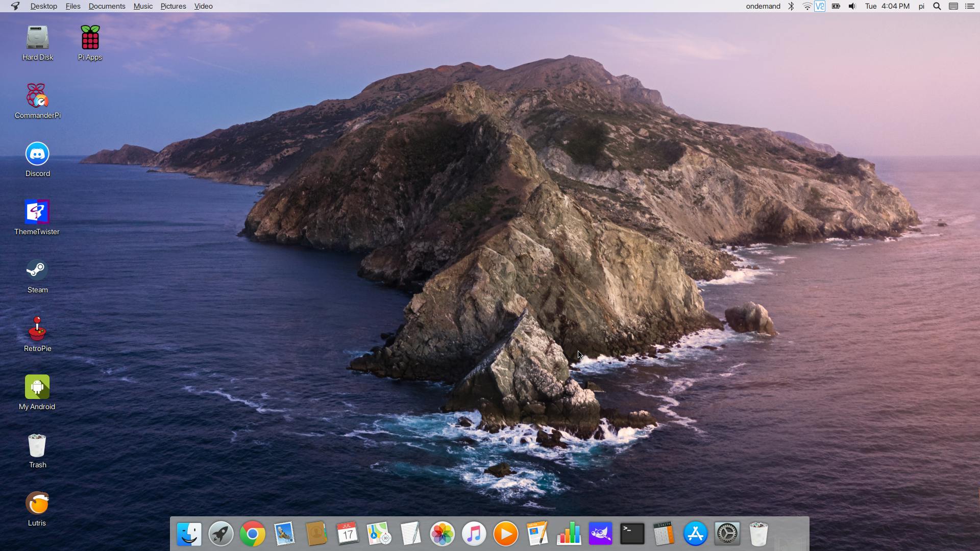The height and width of the screenshot is (551, 980).
Task: Open the pi user menu
Action: (x=921, y=6)
